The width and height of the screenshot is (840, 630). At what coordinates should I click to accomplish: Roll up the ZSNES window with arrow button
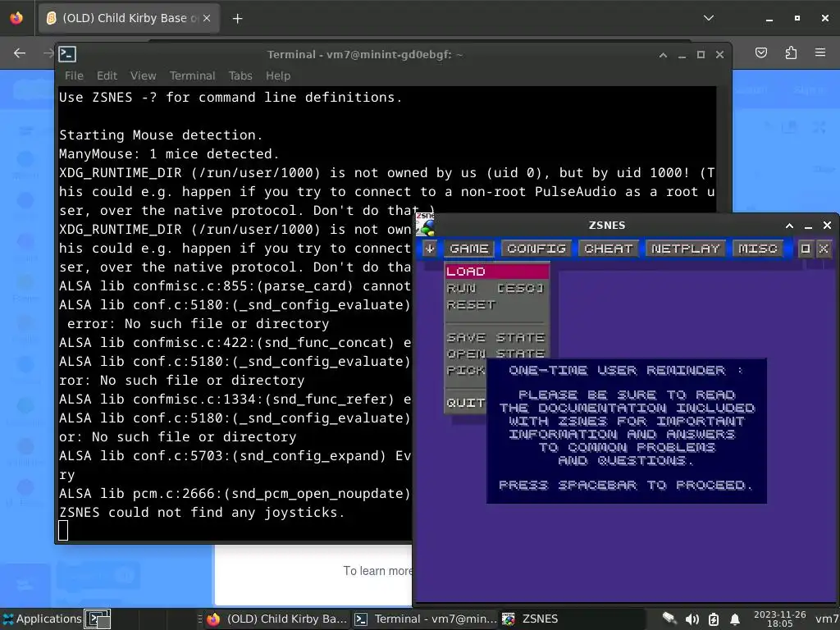[x=789, y=226]
